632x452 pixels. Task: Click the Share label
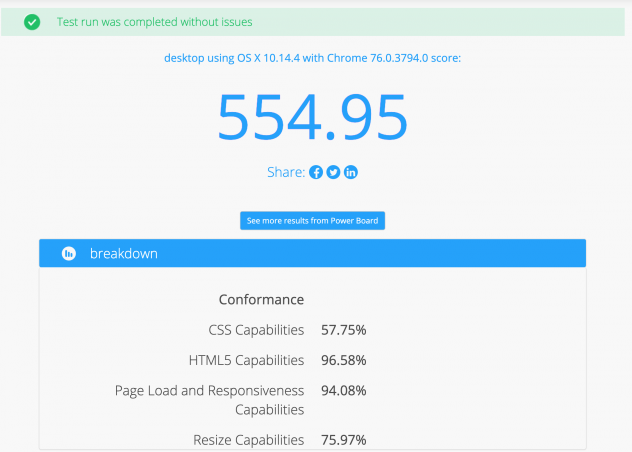click(285, 172)
